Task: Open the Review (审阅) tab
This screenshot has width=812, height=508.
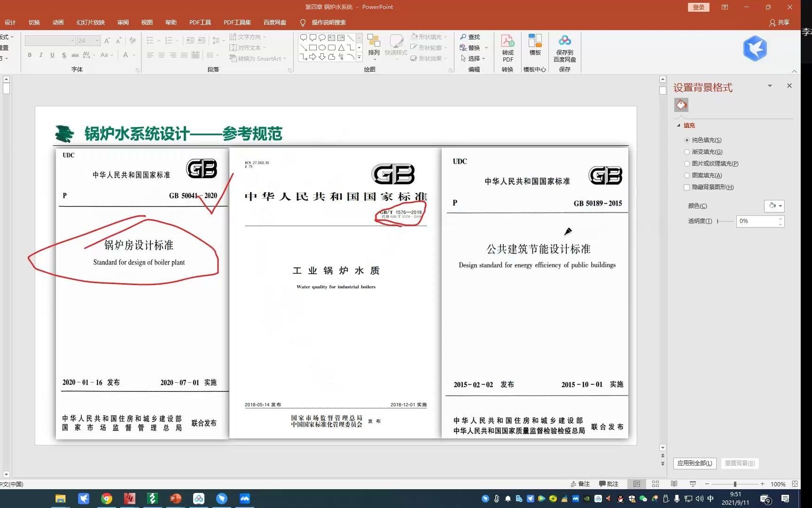Action: (123, 22)
